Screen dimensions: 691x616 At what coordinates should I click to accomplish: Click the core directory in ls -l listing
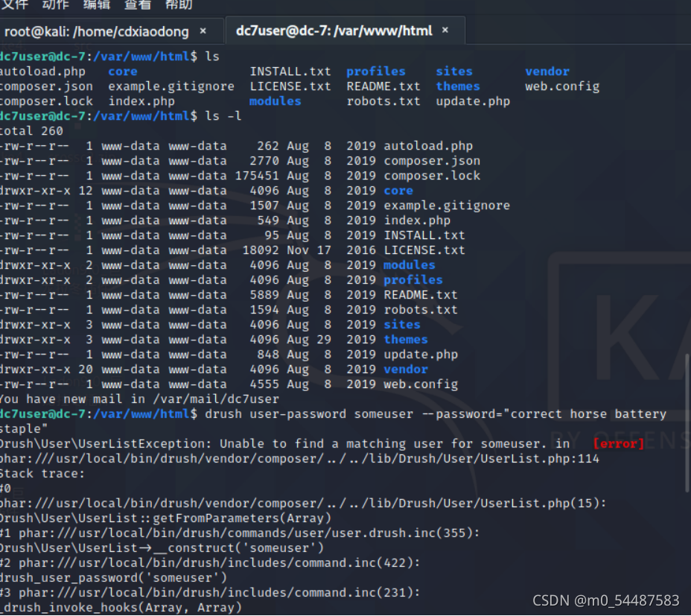398,191
